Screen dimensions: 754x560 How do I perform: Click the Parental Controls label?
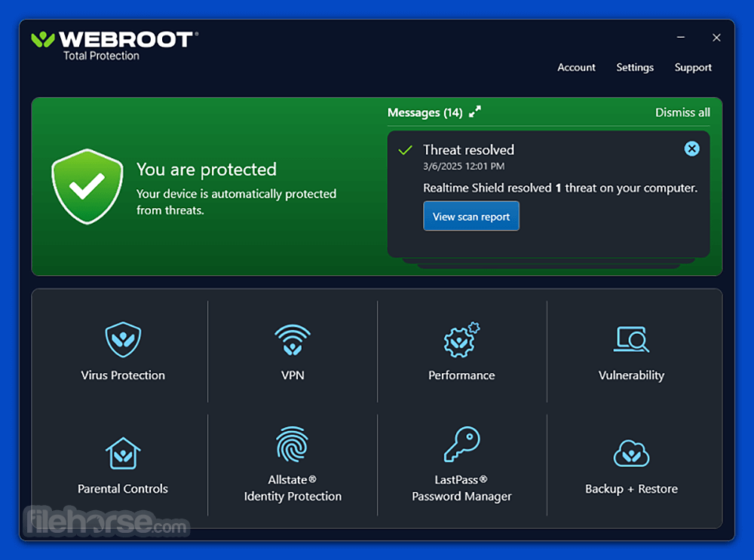click(x=123, y=488)
